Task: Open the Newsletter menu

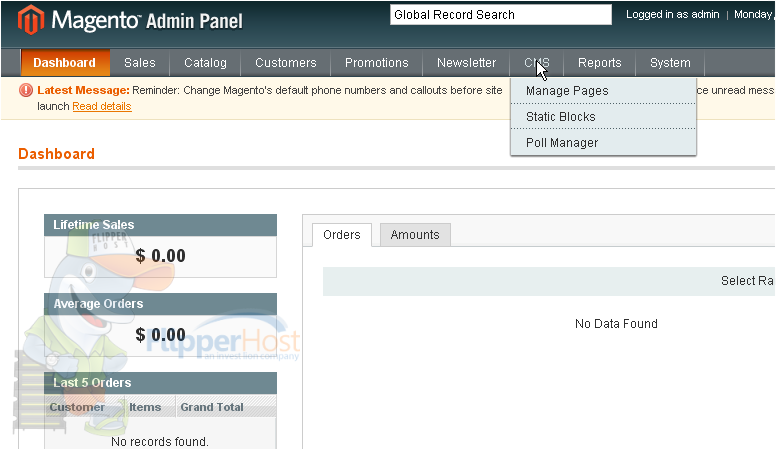Action: click(x=466, y=63)
